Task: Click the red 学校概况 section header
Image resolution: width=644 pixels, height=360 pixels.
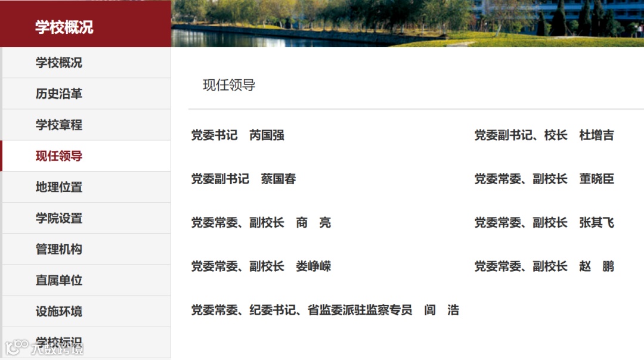Action: pos(85,24)
